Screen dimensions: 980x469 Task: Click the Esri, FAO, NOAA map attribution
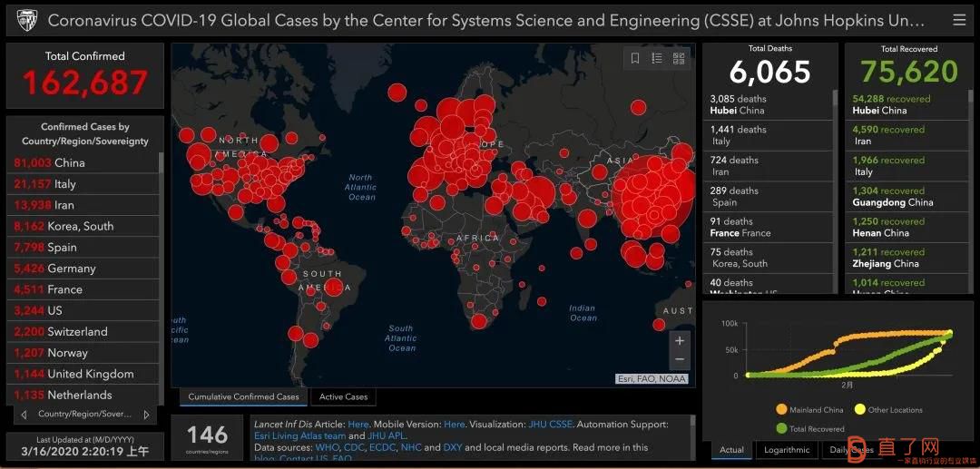pyautogui.click(x=652, y=378)
